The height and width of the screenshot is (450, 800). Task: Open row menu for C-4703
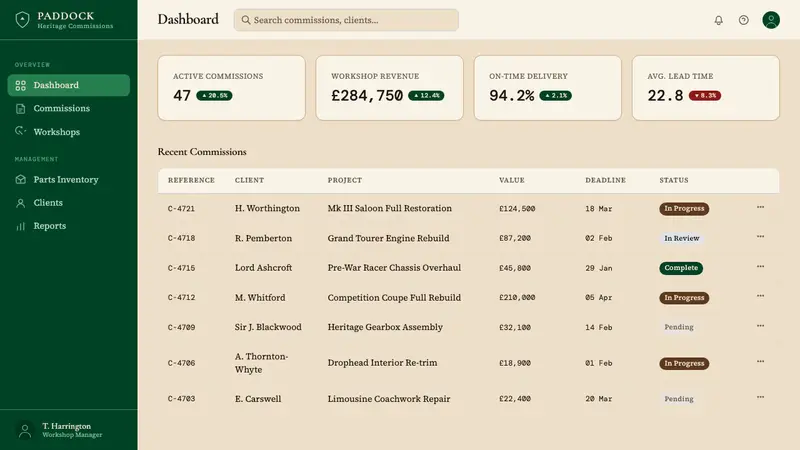click(760, 397)
